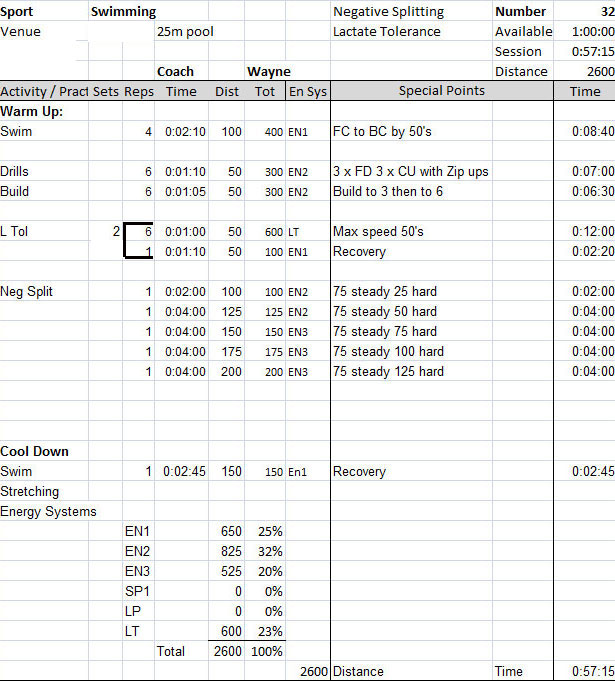Click the EN3 distance 525
This screenshot has height=681, width=615.
coord(231,571)
